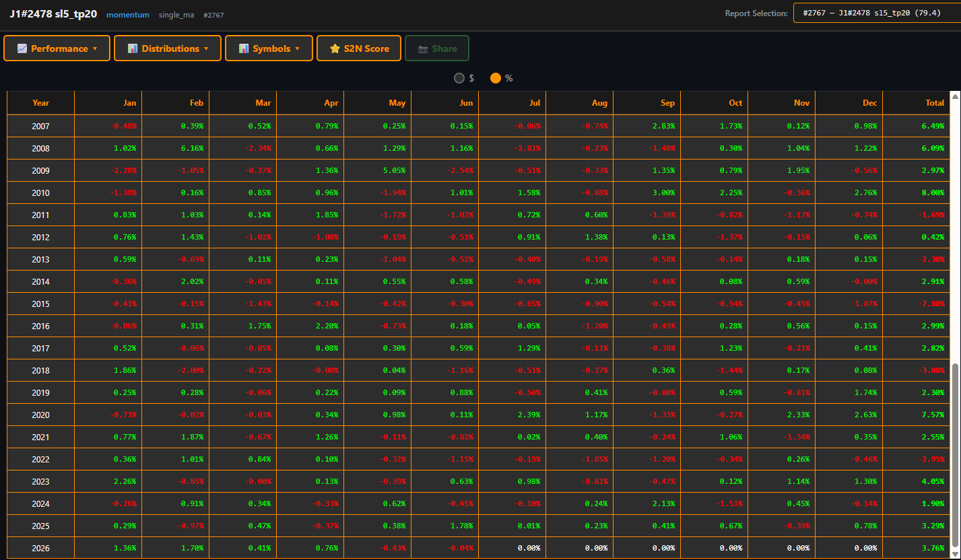The image size is (961, 560).
Task: Select the 2015 Total value -7.80%
Action: click(931, 304)
